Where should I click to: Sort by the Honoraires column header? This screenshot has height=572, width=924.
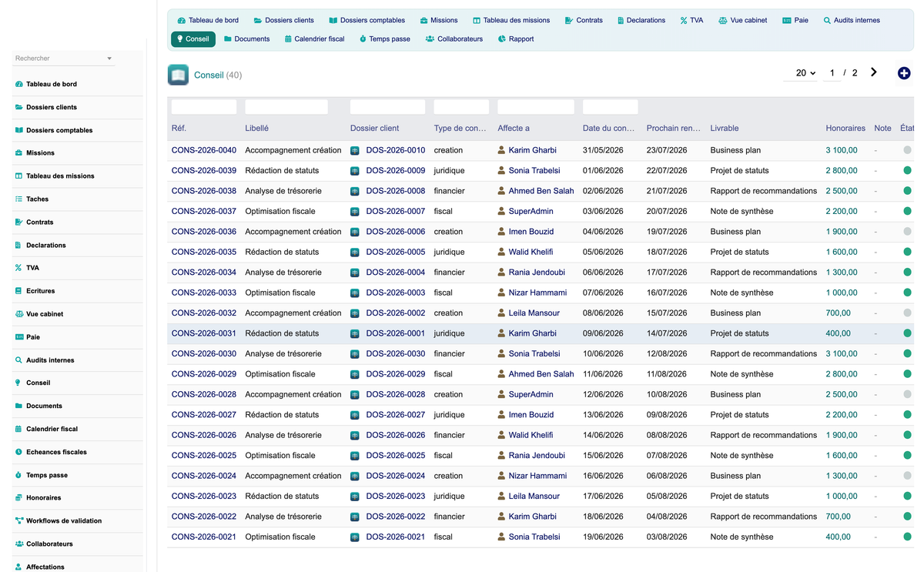click(845, 129)
